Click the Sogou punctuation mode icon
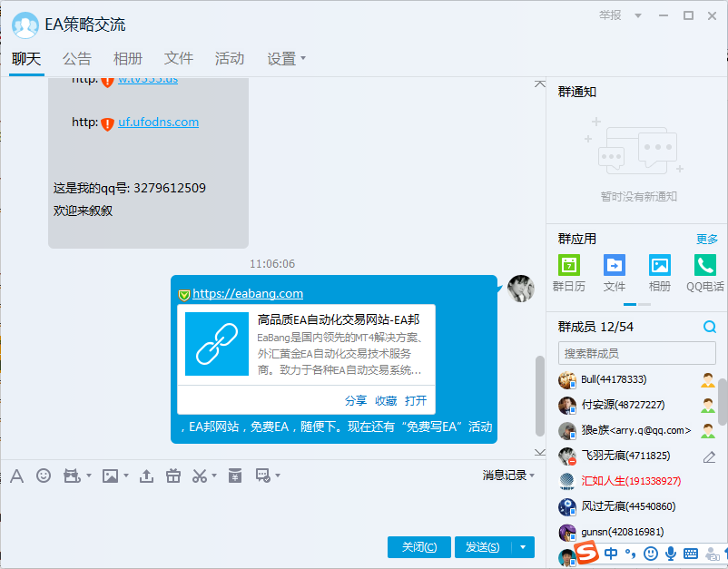The height and width of the screenshot is (569, 728). pyautogui.click(x=630, y=554)
